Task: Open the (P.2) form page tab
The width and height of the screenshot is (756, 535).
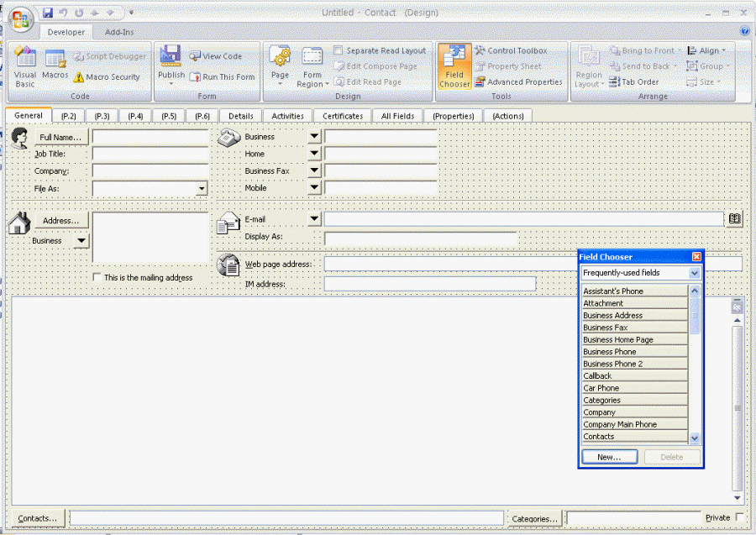Action: pos(69,116)
